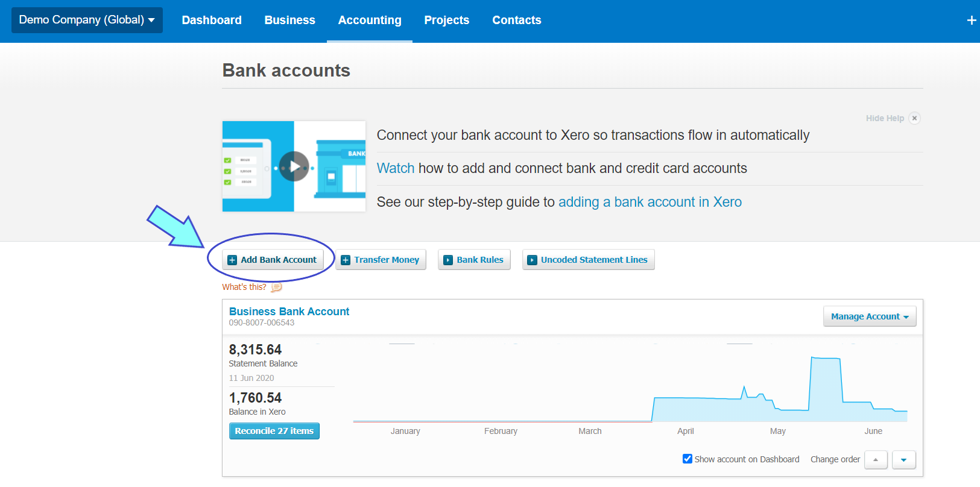Screen dimensions: 980x487
Task: Toggle Show account on Dashboard checkbox
Action: click(688, 459)
